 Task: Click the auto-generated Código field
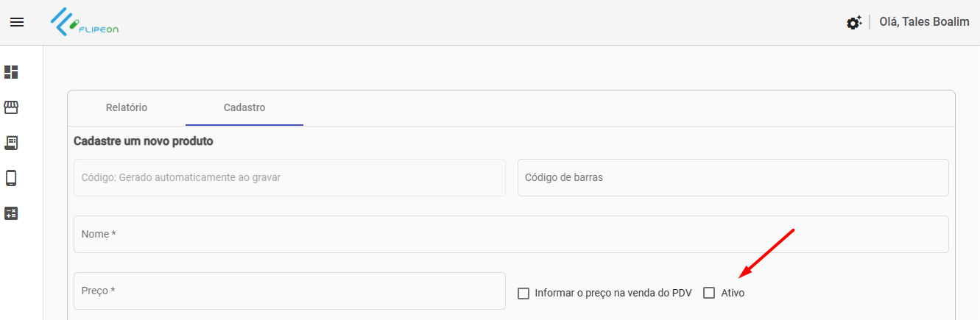(289, 177)
